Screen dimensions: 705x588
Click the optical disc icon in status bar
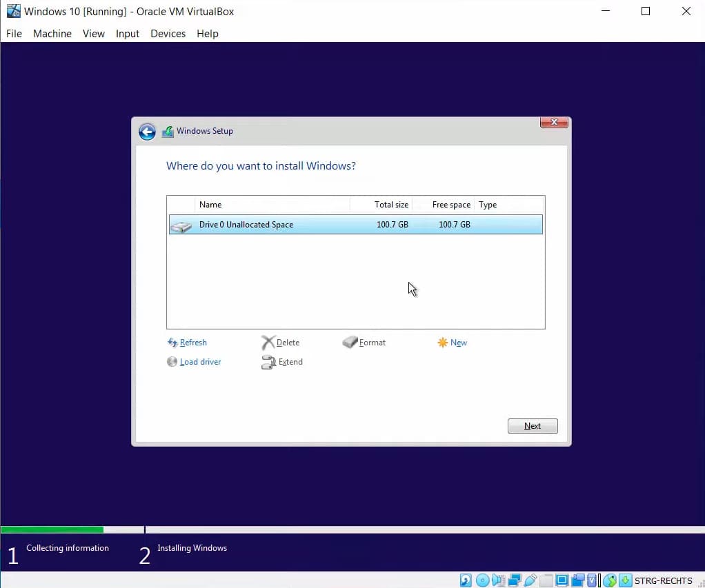coord(483,580)
